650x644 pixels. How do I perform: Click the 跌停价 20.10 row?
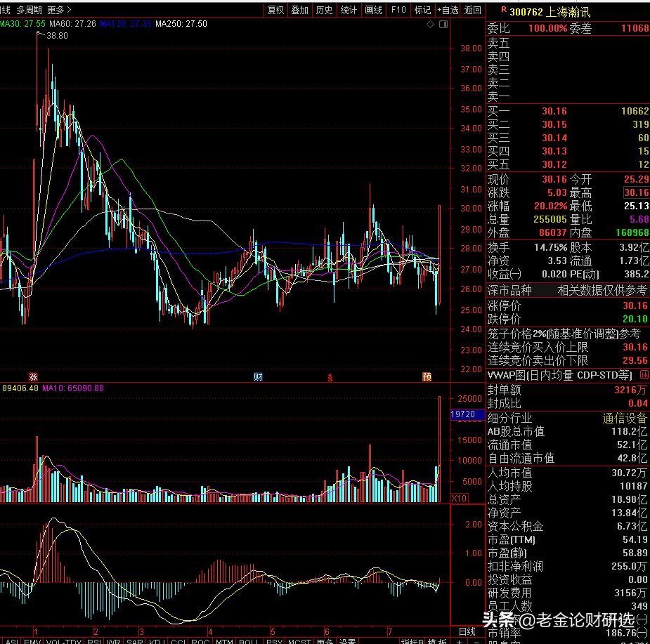[x=568, y=319]
